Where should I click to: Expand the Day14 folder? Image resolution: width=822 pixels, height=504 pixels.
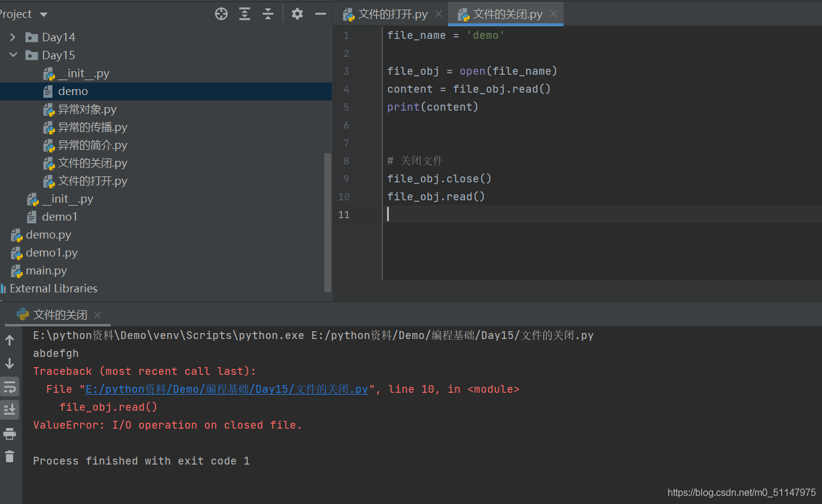click(13, 37)
